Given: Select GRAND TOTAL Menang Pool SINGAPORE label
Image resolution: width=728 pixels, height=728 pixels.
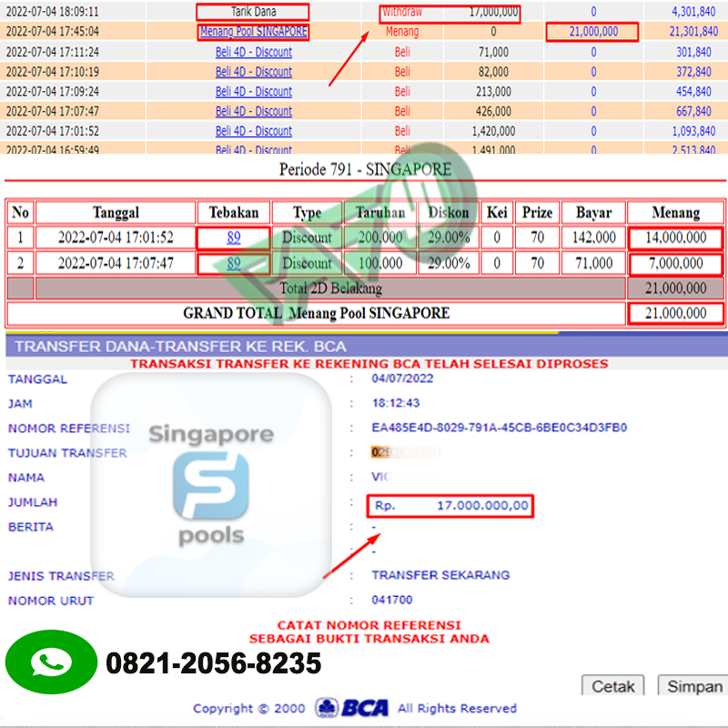Looking at the screenshot, I should (316, 313).
